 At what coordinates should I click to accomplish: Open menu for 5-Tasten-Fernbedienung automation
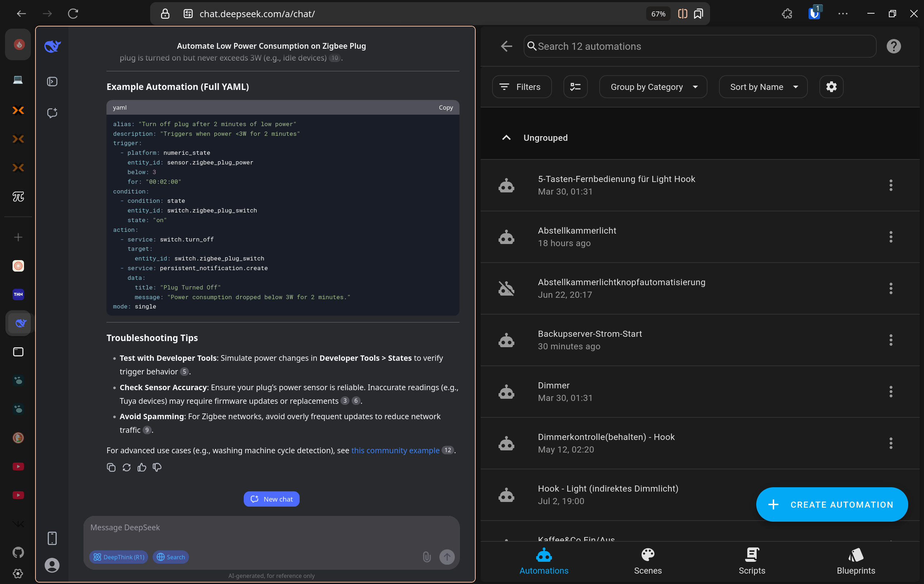click(891, 185)
